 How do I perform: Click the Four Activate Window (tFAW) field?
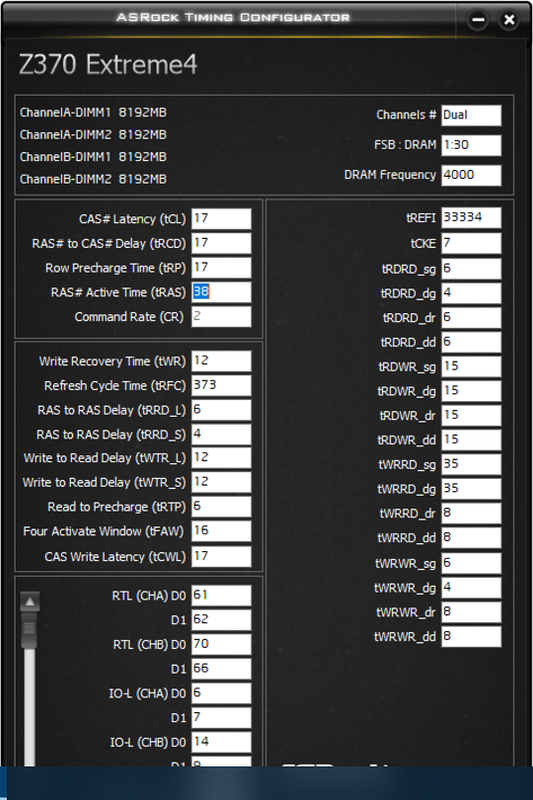coord(221,531)
